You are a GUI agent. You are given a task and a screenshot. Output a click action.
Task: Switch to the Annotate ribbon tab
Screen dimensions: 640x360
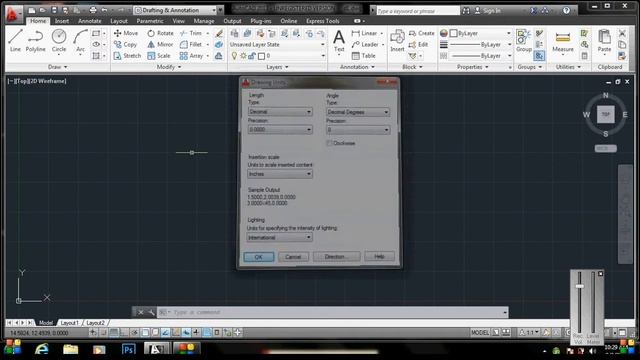coord(90,21)
